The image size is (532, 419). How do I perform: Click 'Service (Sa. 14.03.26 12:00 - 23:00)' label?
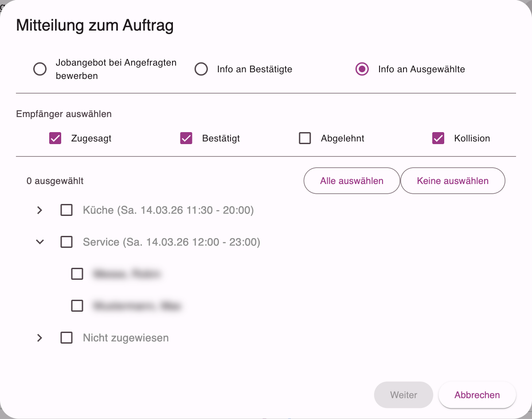171,242
